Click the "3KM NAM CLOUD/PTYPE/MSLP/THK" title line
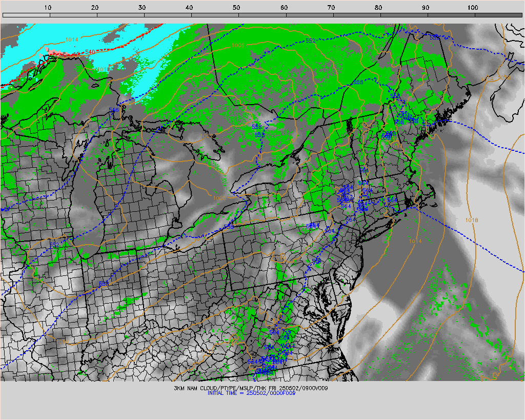Image resolution: width=525 pixels, height=420 pixels. 251,388
